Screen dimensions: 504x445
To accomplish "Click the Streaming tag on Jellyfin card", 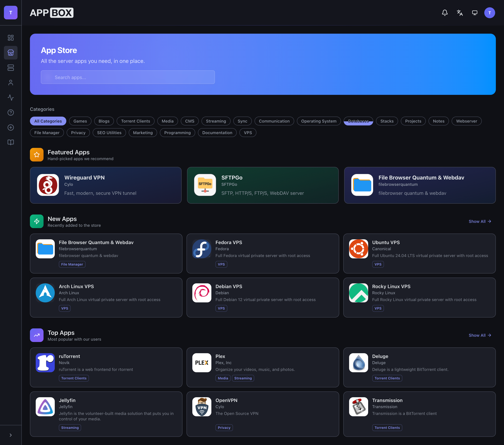I will coord(70,428).
